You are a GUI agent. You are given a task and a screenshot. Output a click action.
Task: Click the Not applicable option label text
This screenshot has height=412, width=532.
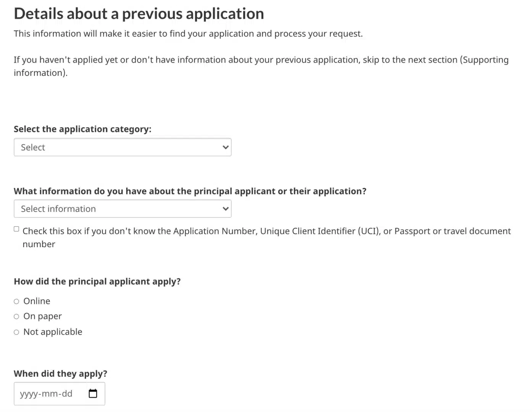tap(53, 332)
